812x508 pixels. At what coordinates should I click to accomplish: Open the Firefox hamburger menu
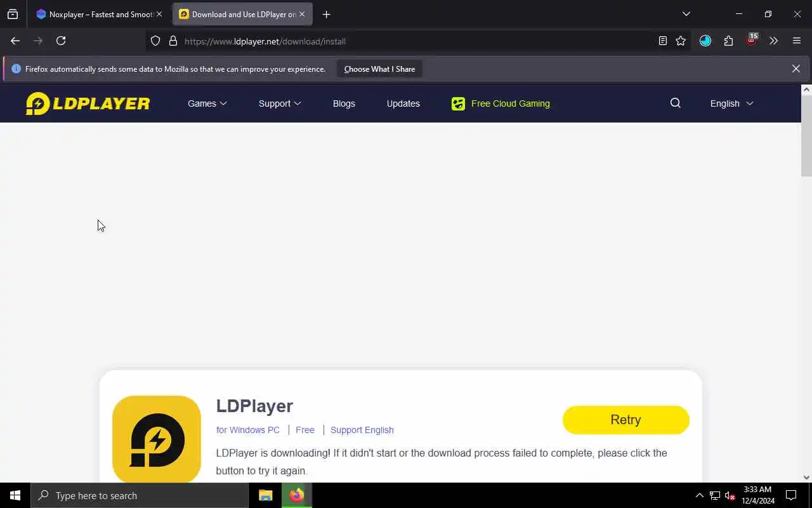click(797, 41)
